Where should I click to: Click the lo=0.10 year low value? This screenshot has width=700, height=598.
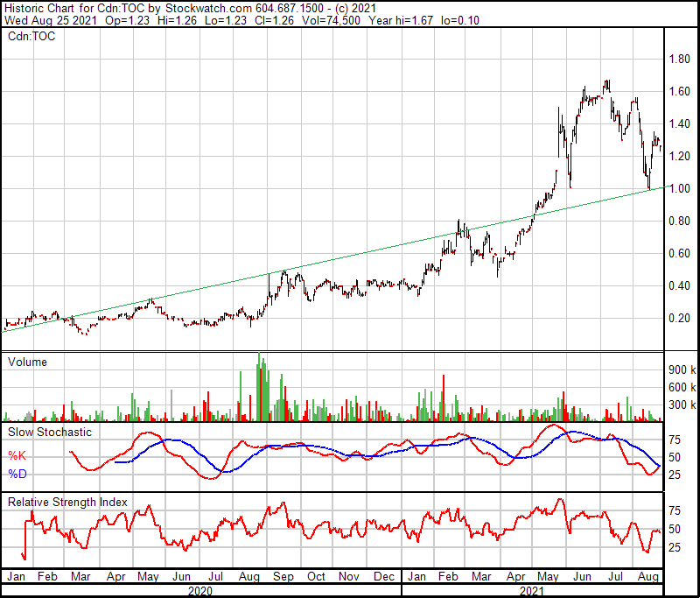(x=460, y=20)
